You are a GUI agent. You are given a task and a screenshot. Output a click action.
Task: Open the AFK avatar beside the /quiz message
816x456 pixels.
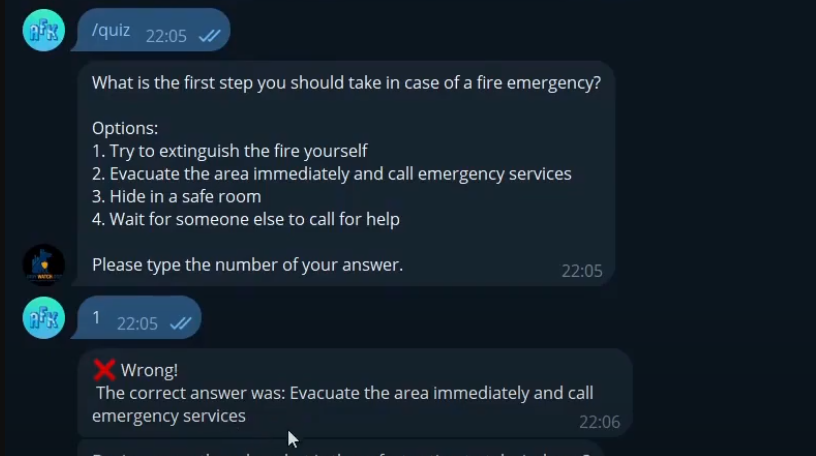tap(44, 30)
